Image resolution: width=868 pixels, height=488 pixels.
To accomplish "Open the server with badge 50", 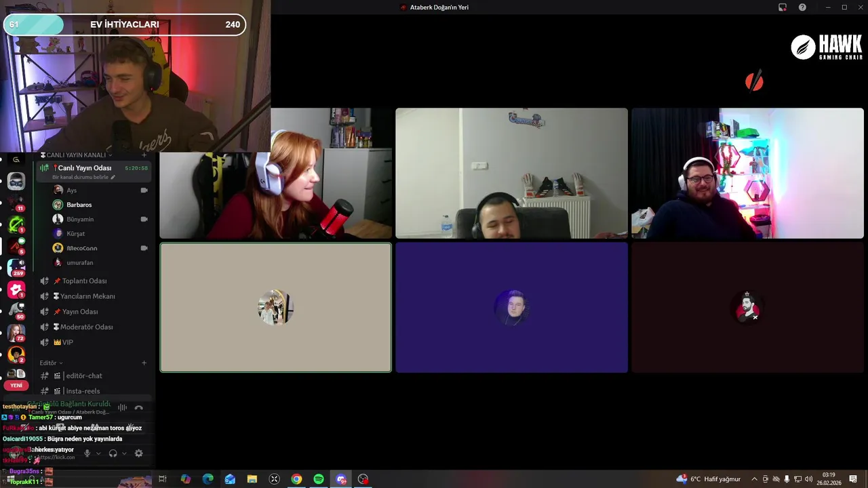I will pos(16,311).
